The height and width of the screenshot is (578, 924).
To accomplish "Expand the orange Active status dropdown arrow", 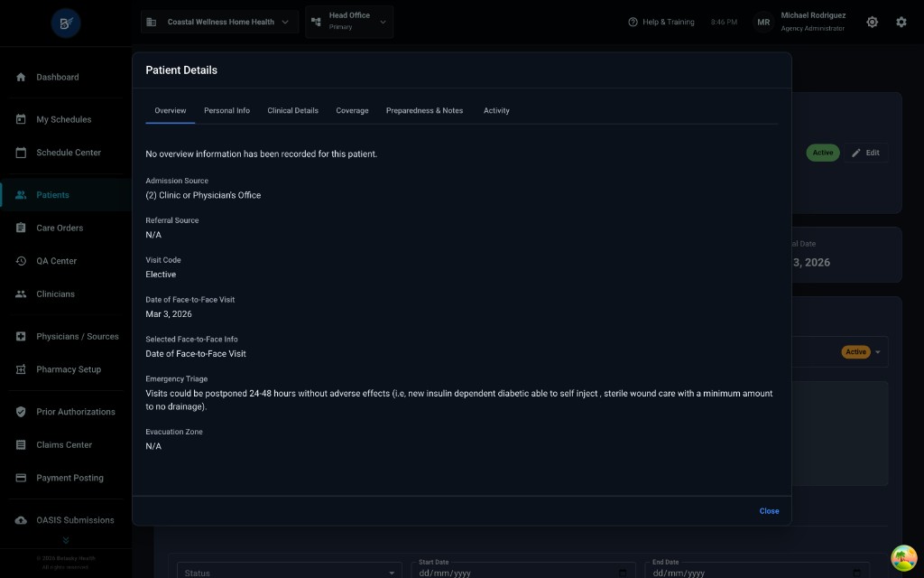I will tap(877, 352).
